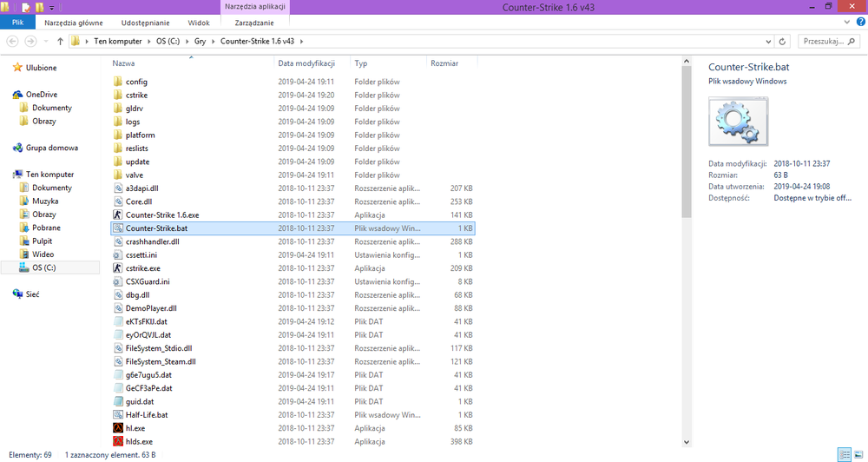Expand breadcrumb arrow after Counter-Strike 1.6 v43
Viewport: 868px width, 462px height.
(302, 42)
